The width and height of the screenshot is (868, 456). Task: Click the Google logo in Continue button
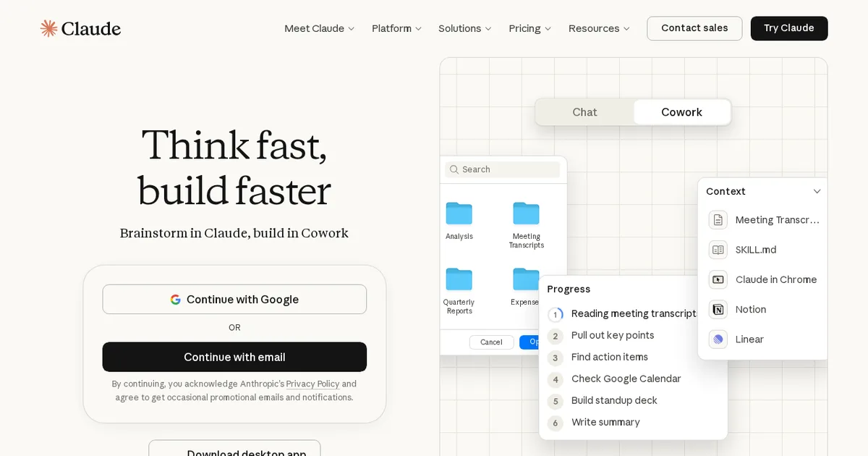pos(175,300)
